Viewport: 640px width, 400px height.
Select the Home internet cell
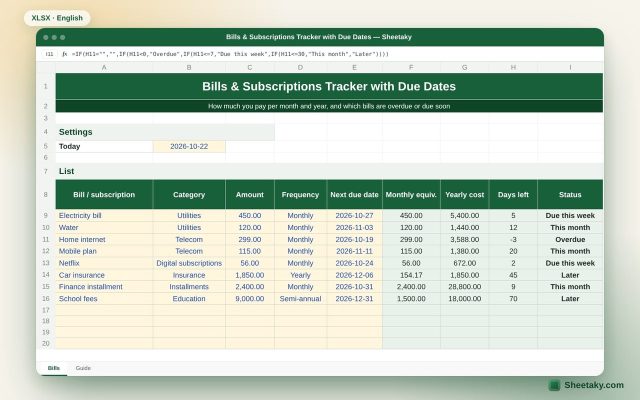(x=104, y=240)
